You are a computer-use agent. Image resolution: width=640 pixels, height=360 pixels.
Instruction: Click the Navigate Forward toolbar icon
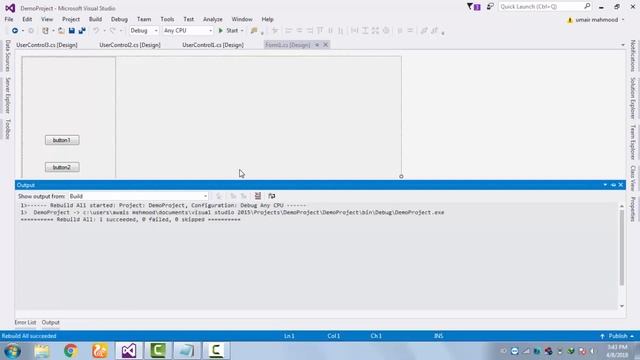pos(31,31)
